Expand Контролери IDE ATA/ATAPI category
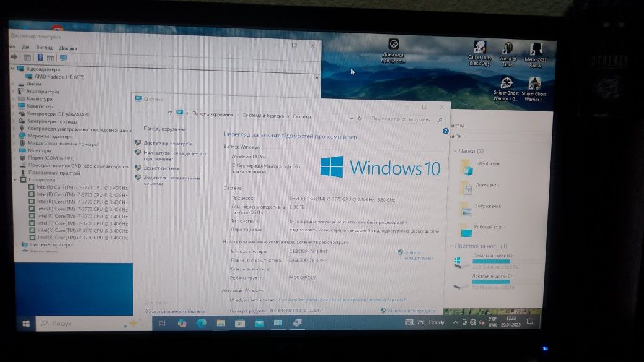Screen dimensions: 644x362 (13, 114)
